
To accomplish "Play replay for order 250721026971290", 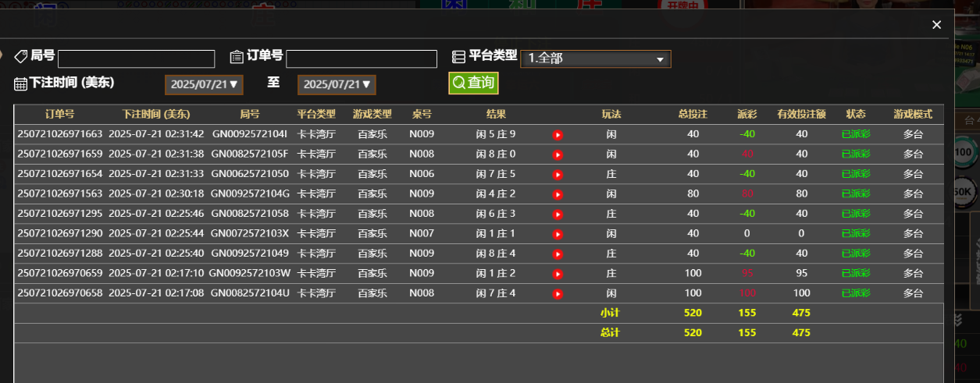I will coord(558,234).
